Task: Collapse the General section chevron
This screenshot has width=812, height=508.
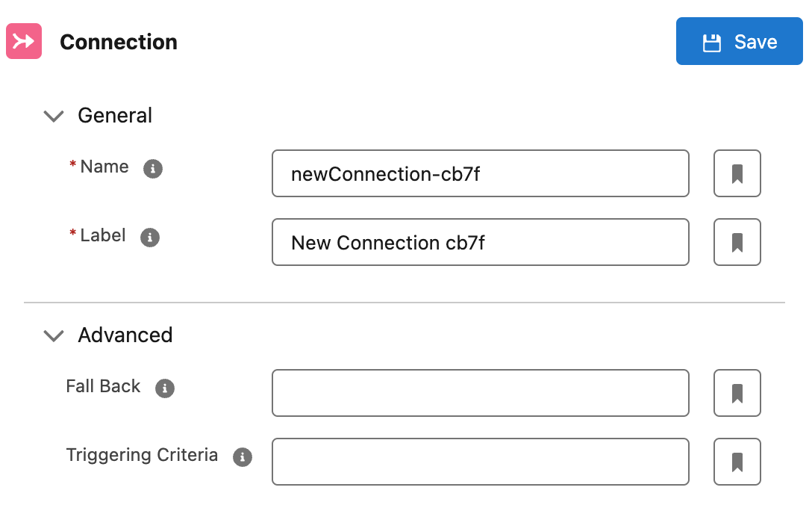Action: coord(53,116)
